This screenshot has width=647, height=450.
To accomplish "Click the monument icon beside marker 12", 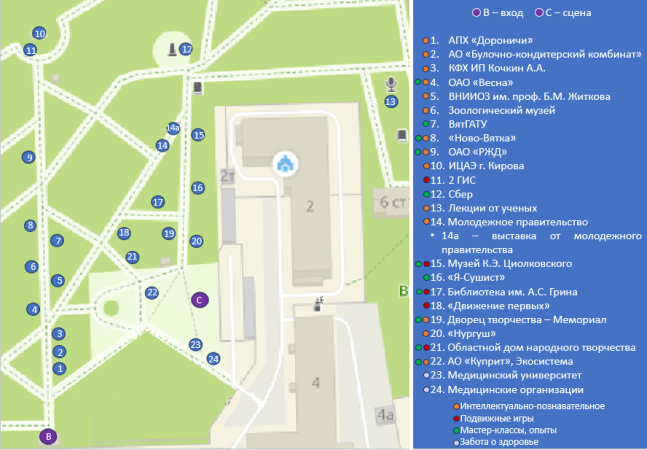I will pos(172,49).
